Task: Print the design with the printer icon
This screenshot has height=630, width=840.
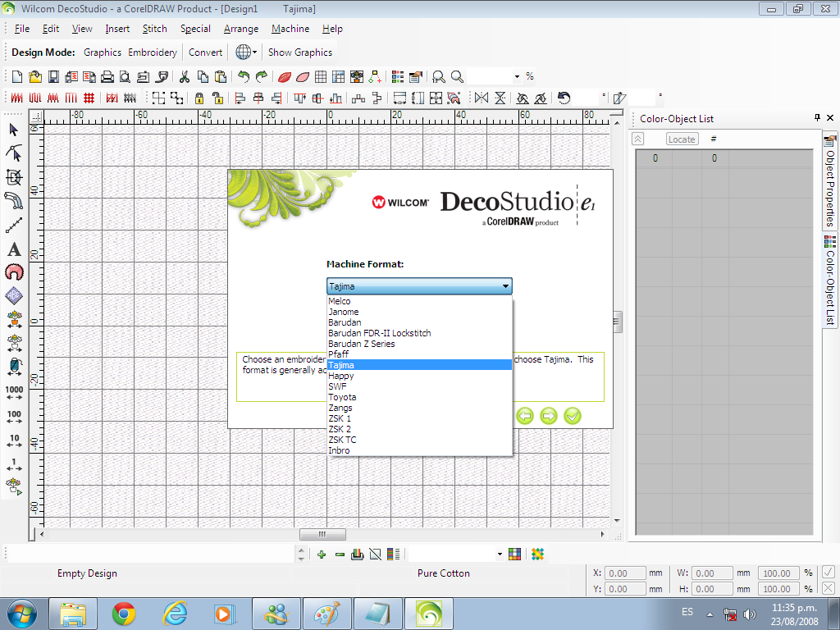Action: click(107, 76)
